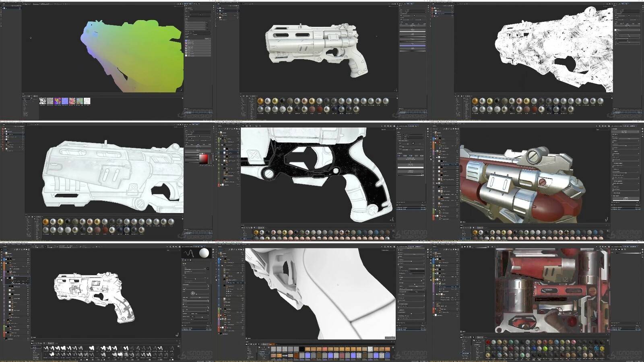The image size is (644, 362).
Task: Select the bright green material sphere in the UV window's shelf
Action: (x=545, y=349)
